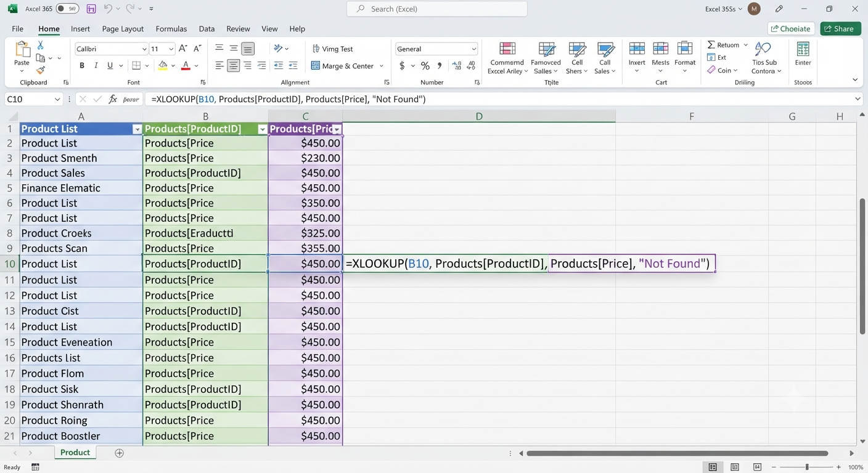Viewport: 868px width, 473px height.
Task: Click the text orientation icon
Action: coord(278,49)
